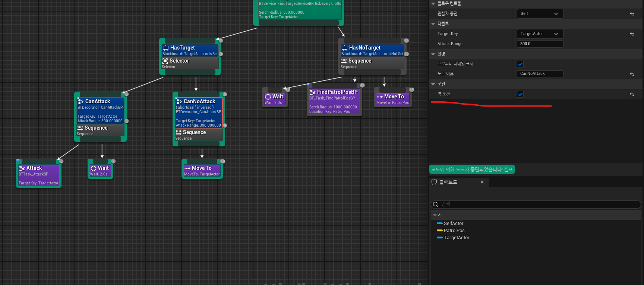
Task: Open the Target Key TargetActor dropdown
Action: tap(540, 34)
